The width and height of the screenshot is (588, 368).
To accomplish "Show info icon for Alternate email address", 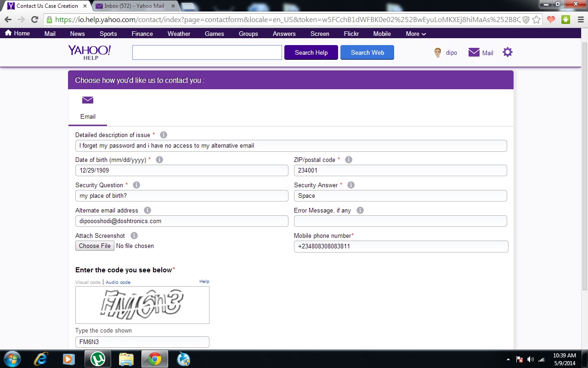I will 147,210.
